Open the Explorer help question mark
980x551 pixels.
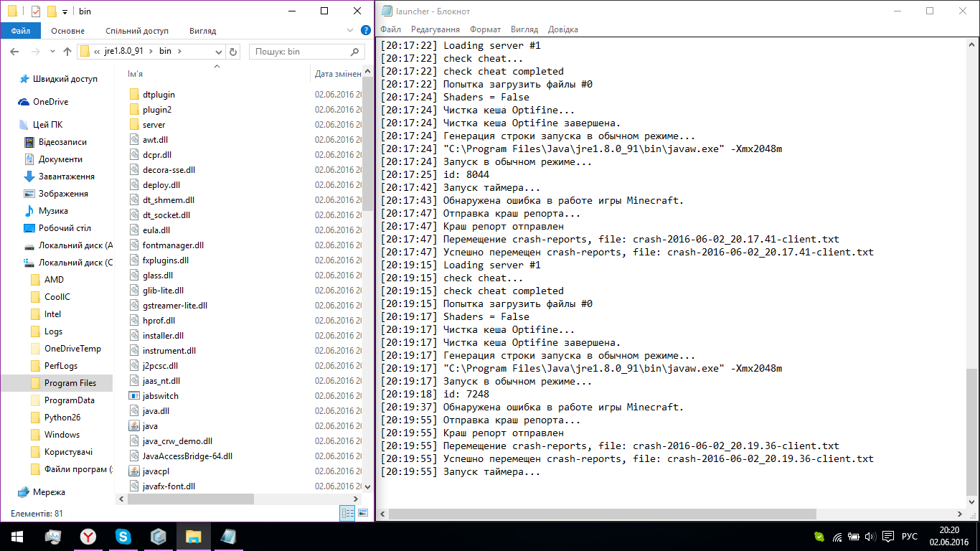pos(365,31)
